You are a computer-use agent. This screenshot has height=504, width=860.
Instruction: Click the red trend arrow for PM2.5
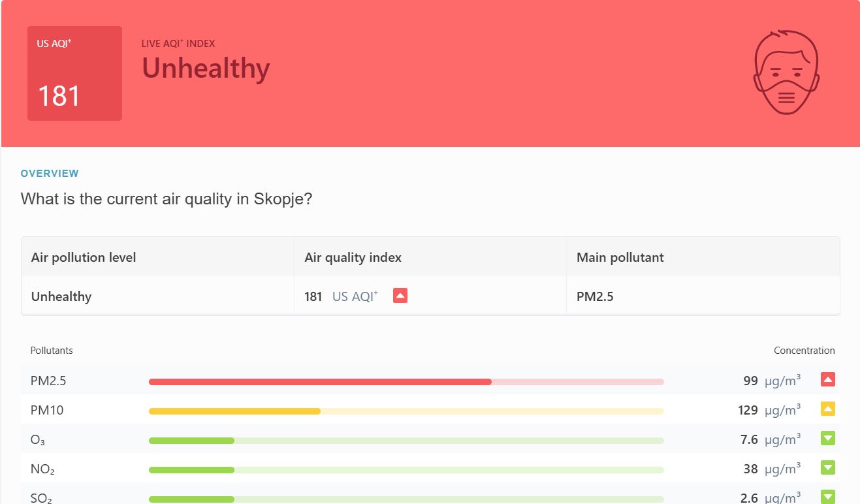click(x=828, y=379)
